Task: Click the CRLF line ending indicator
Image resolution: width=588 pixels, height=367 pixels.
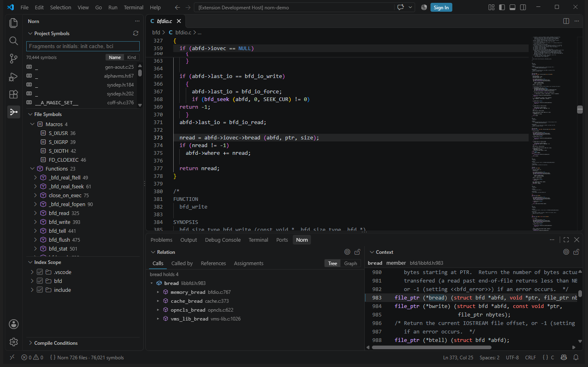Action: click(530, 357)
